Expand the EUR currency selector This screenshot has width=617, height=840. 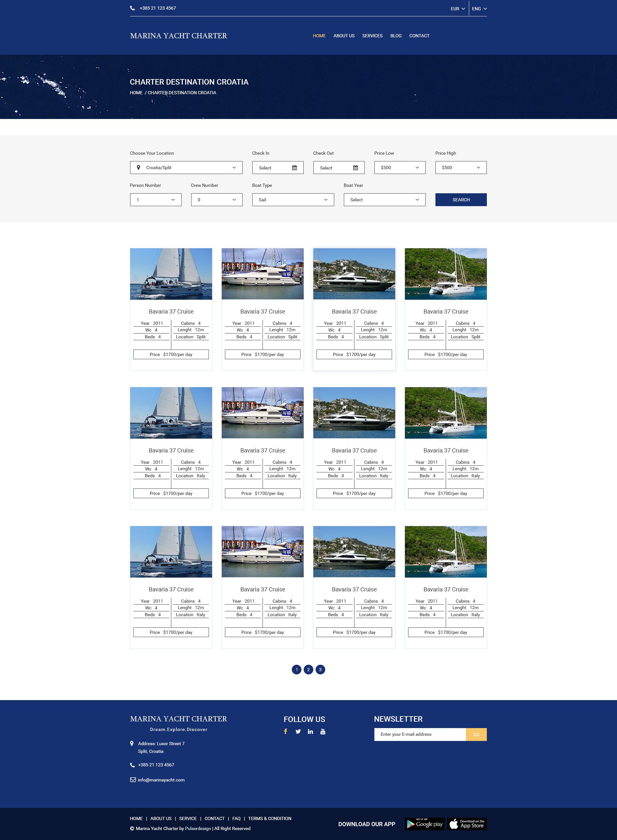458,9
